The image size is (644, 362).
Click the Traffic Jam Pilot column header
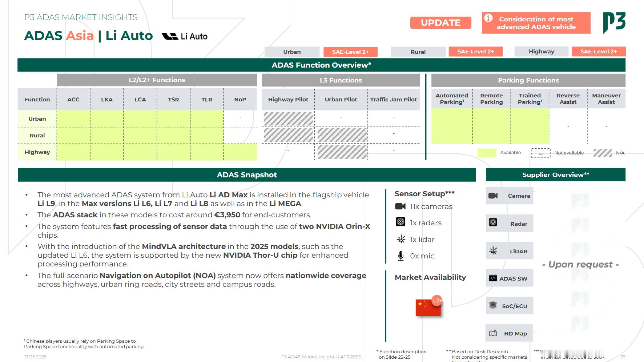394,99
